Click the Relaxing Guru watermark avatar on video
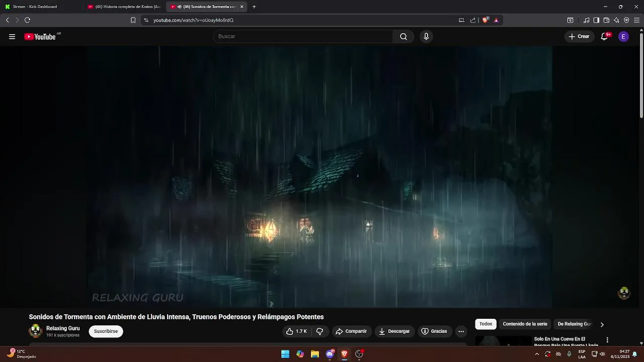The width and height of the screenshot is (644, 362). (x=624, y=293)
